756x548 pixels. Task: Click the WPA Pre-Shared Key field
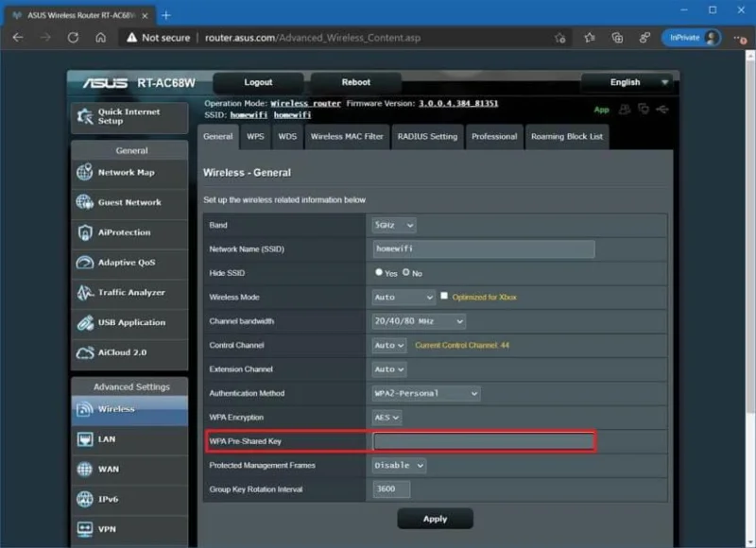pos(484,441)
